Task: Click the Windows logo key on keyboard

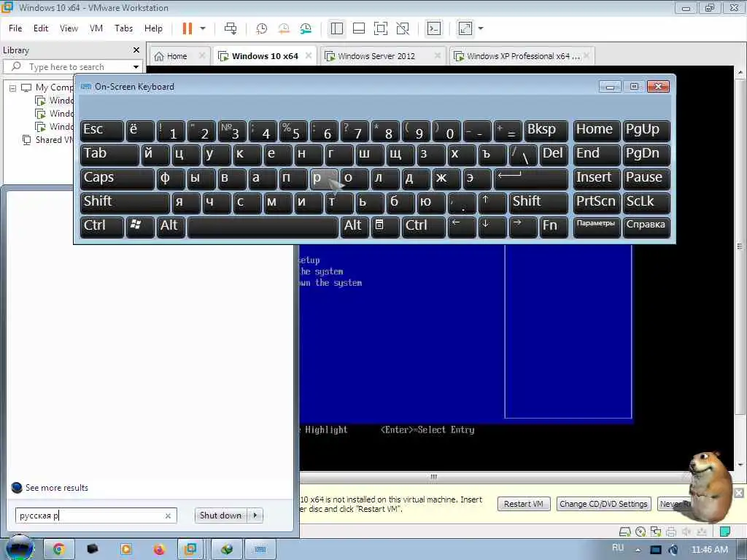Action: (140, 227)
